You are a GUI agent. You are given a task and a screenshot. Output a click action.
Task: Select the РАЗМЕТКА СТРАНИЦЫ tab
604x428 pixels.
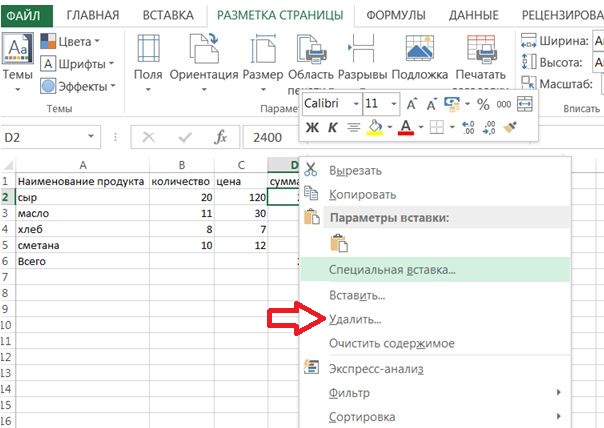coord(280,15)
